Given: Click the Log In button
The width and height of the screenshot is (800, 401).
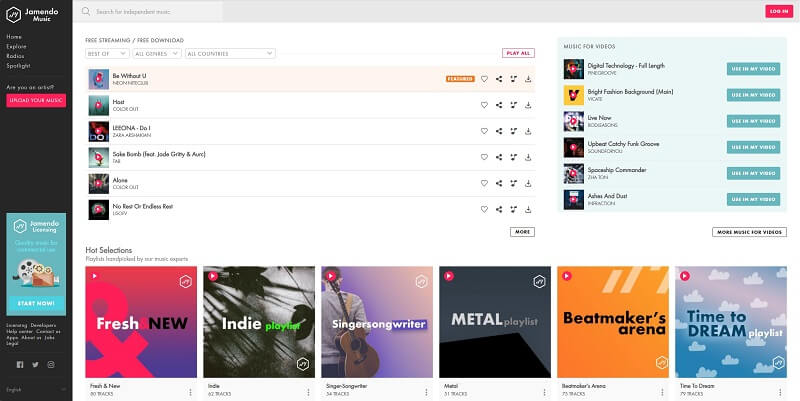Looking at the screenshot, I should tap(779, 11).
